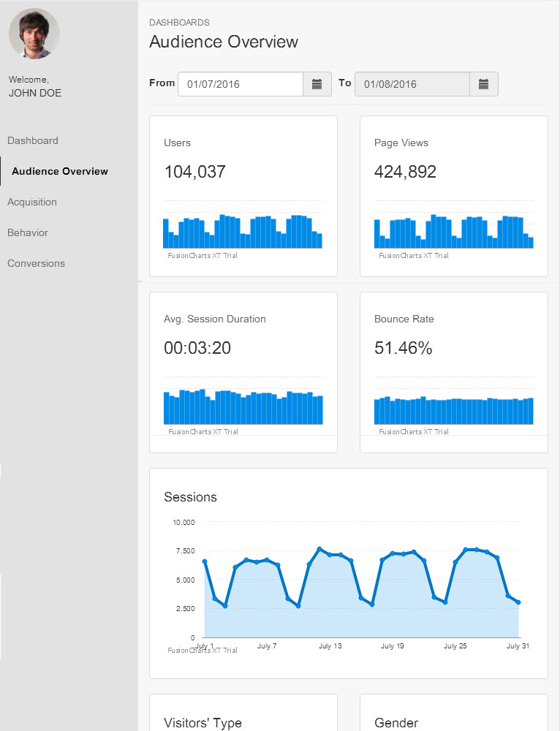The image size is (560, 731).
Task: Go to Dashboard in the sidebar
Action: coord(33,140)
